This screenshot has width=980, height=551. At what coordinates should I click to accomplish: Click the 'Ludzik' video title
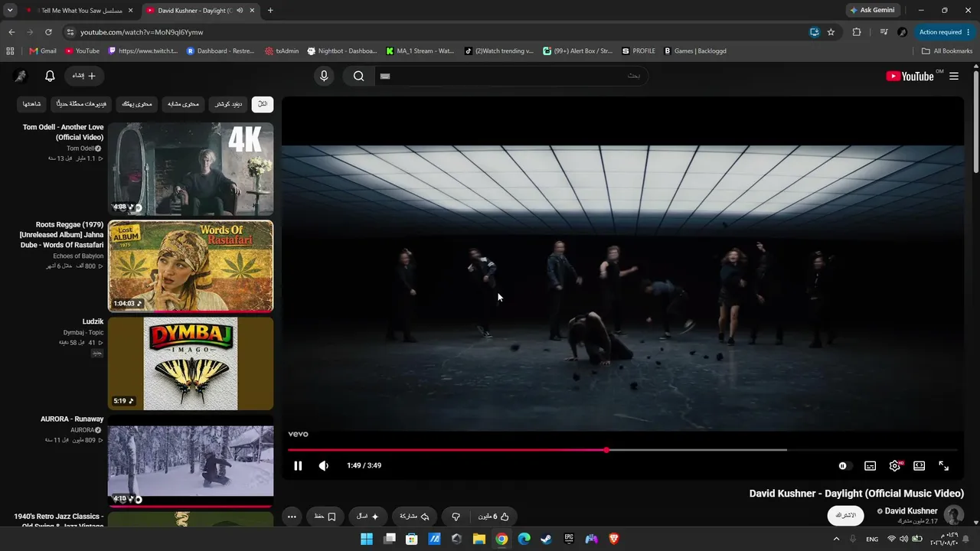(x=93, y=321)
